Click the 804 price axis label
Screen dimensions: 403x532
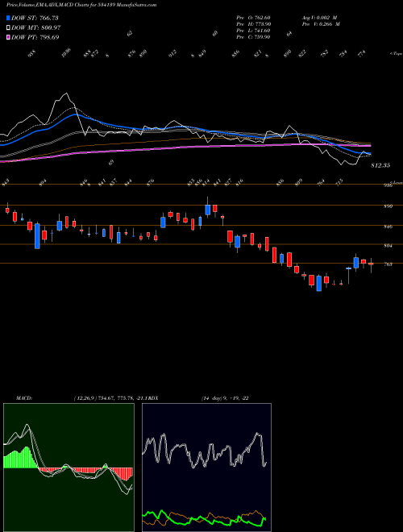coord(388,245)
